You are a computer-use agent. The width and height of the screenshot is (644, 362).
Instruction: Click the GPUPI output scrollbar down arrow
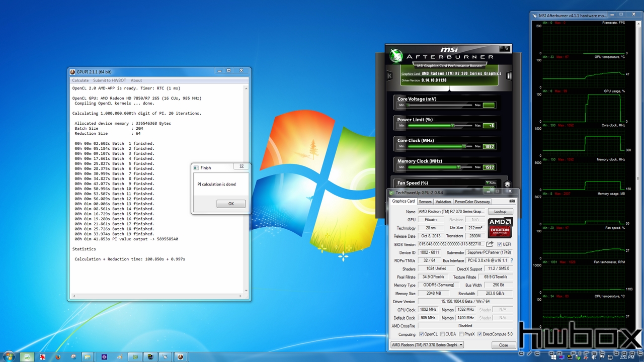tap(246, 290)
